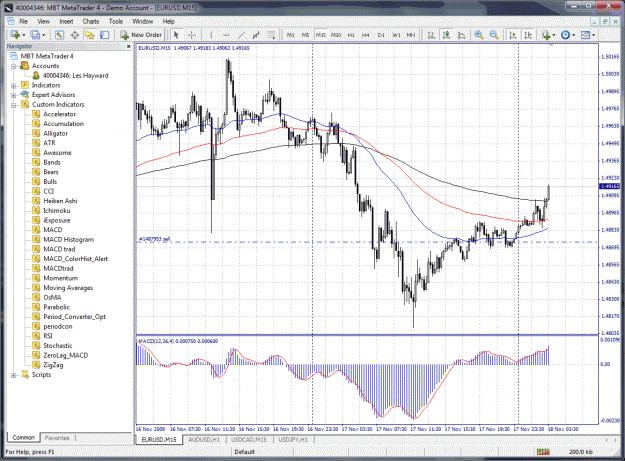
Task: Collapse the Accounts tree node
Action: point(14,66)
